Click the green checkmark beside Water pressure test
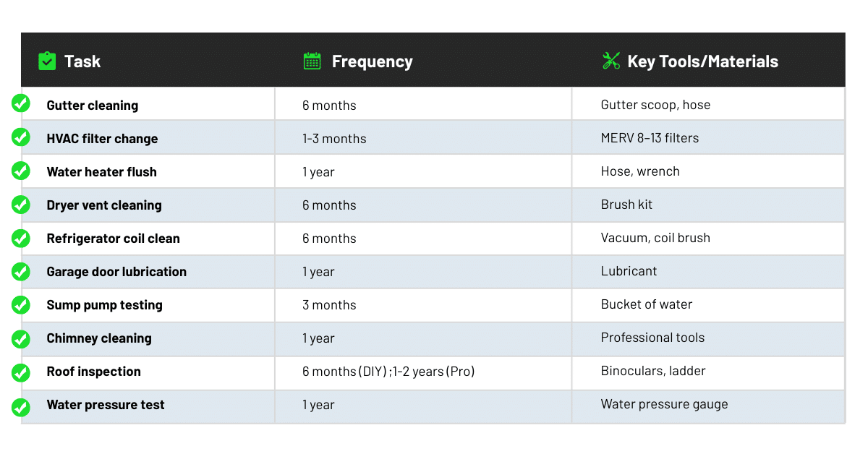Viewport: 868px width, 454px height. pos(21,406)
